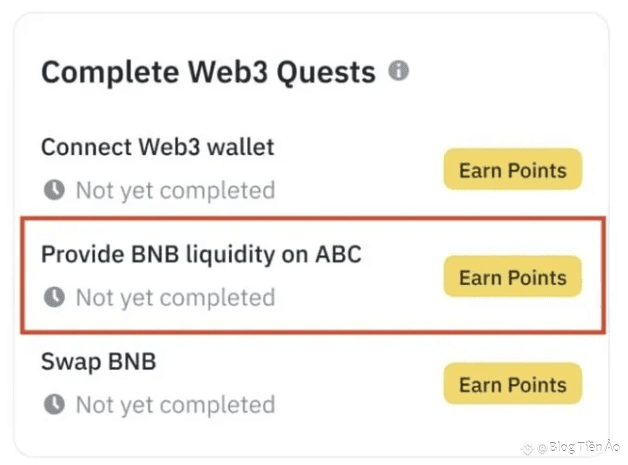
Task: Earn Points for the Swap BNB quest
Action: [513, 384]
